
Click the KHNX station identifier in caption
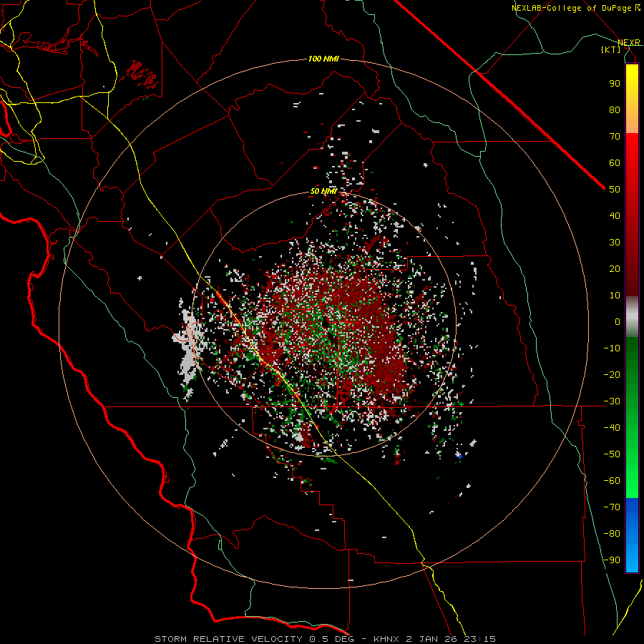point(387,639)
